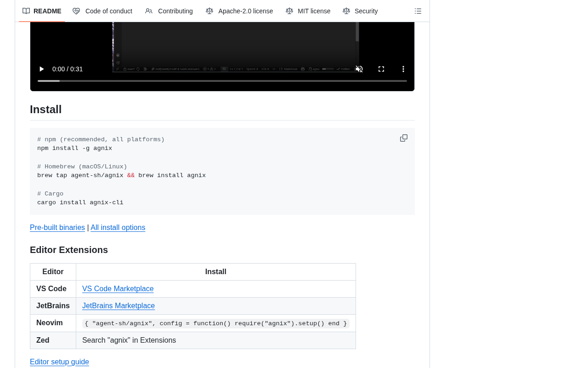
Task: Open Pre-built binaries link
Action: [57, 228]
